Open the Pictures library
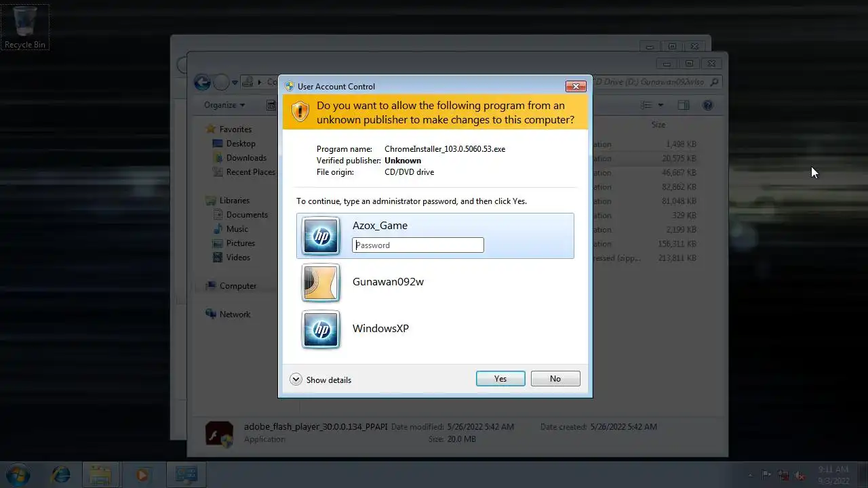The image size is (868, 488). [x=241, y=243]
